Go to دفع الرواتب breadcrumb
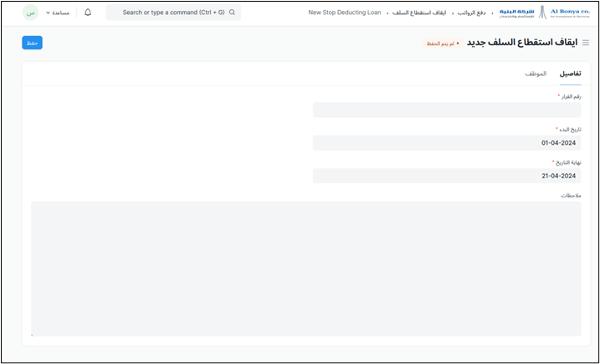This screenshot has width=600, height=364. click(471, 13)
